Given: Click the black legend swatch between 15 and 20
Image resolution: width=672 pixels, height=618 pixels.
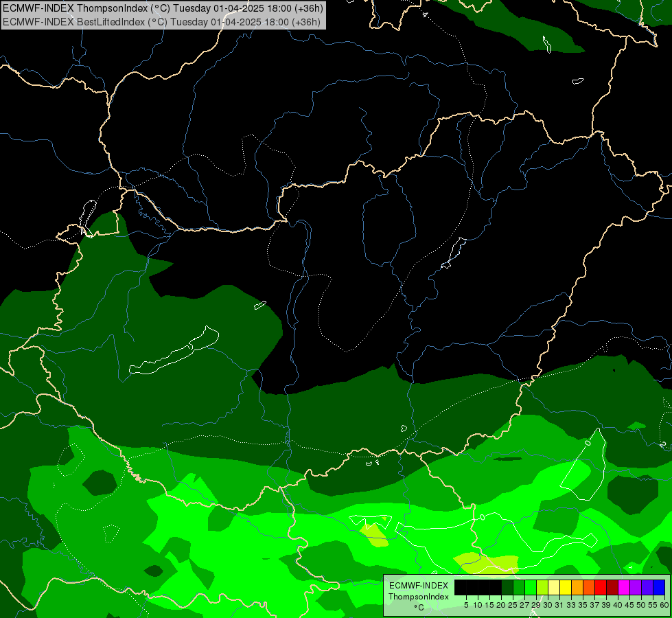Looking at the screenshot, I should 496,587.
